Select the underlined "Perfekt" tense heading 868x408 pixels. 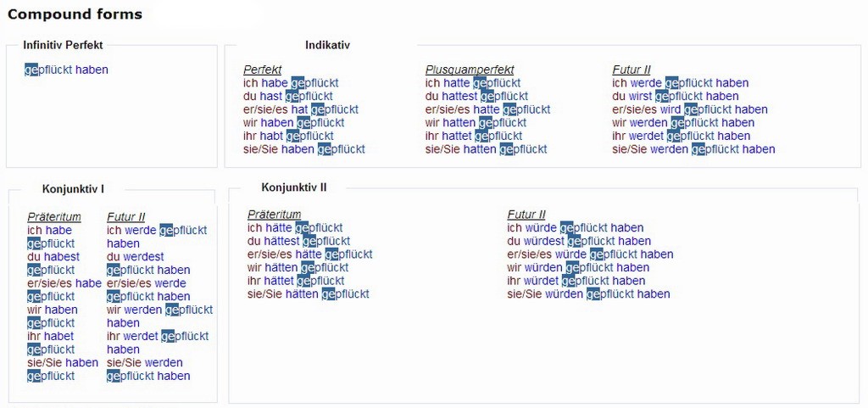263,70
